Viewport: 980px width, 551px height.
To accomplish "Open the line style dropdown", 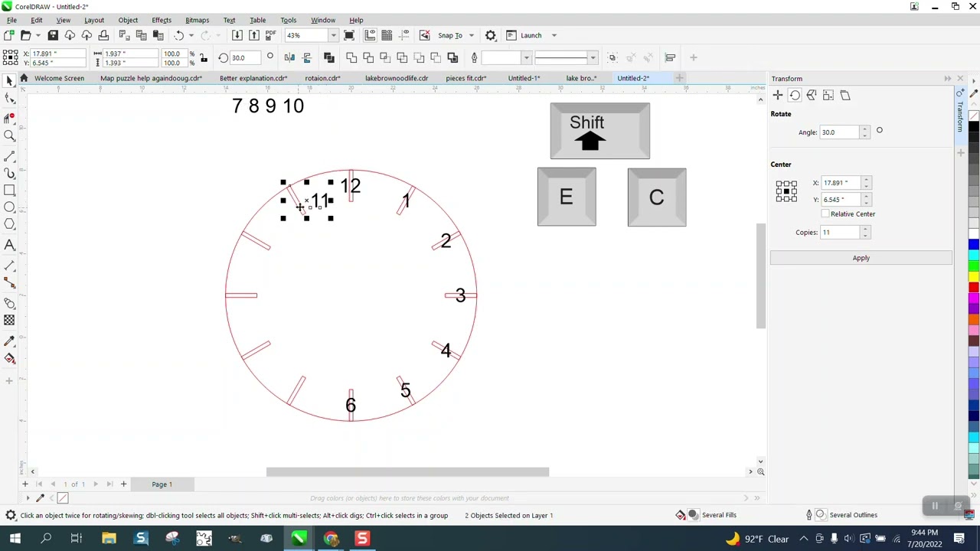I will coord(593,57).
